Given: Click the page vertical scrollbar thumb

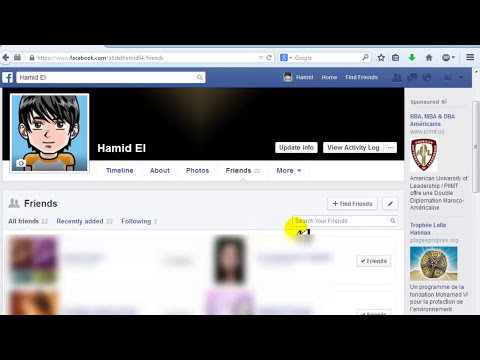Looking at the screenshot, I should tap(476, 147).
